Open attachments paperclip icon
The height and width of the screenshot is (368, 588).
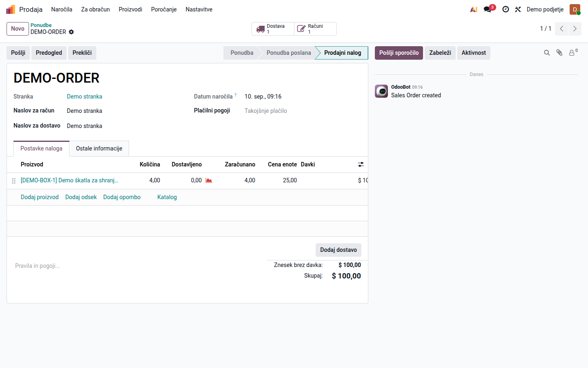[559, 53]
